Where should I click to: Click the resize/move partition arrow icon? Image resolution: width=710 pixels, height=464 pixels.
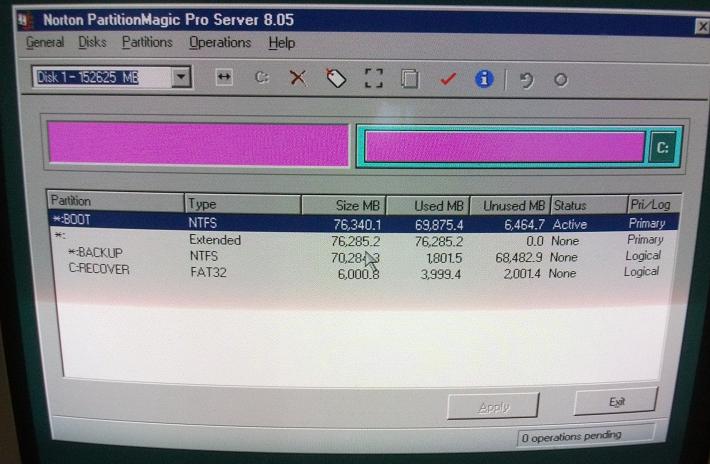coord(224,77)
